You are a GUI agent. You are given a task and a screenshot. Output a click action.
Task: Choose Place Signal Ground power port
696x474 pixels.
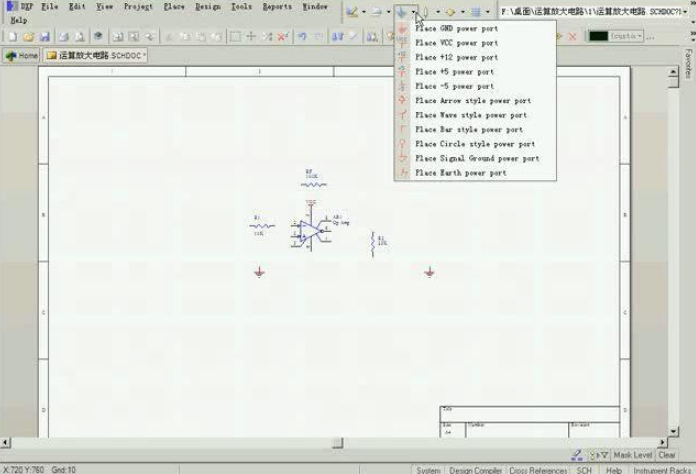pyautogui.click(x=476, y=158)
